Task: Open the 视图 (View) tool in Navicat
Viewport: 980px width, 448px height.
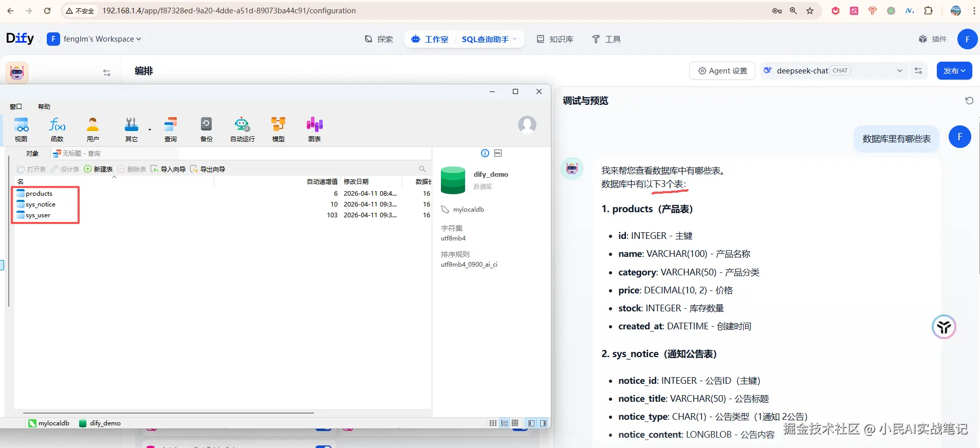Action: [21, 129]
